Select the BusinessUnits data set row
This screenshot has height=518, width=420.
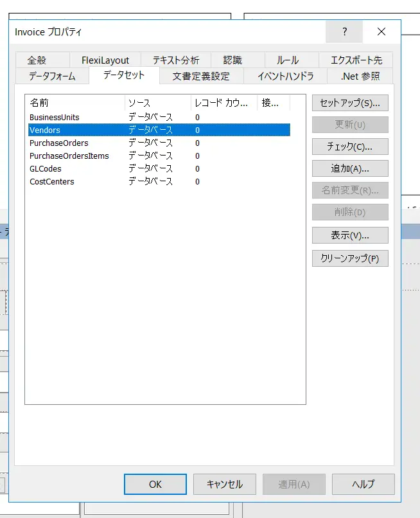click(159, 117)
